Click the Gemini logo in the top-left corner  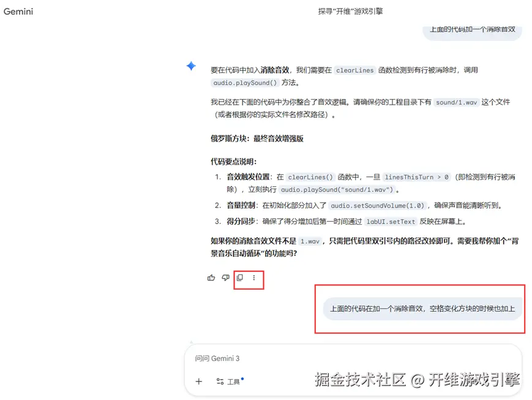point(18,11)
